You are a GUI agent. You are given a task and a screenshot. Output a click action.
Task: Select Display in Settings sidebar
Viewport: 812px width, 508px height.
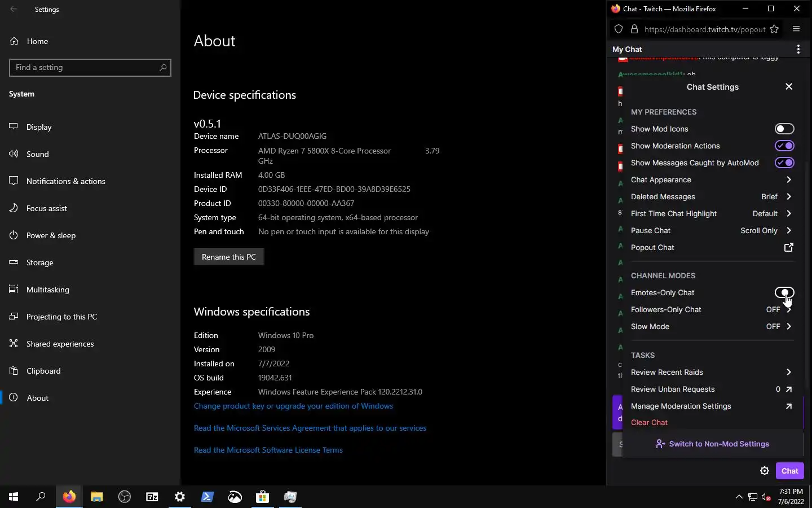90,127
